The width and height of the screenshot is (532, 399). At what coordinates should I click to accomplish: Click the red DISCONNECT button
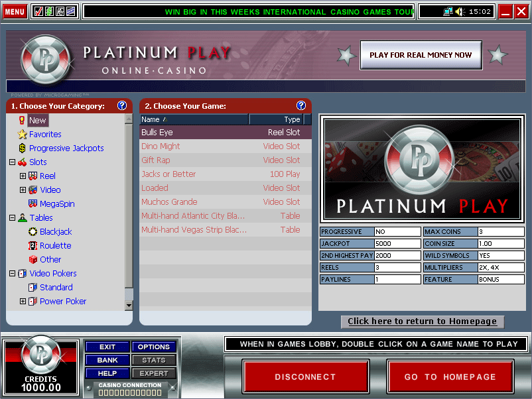pyautogui.click(x=305, y=376)
